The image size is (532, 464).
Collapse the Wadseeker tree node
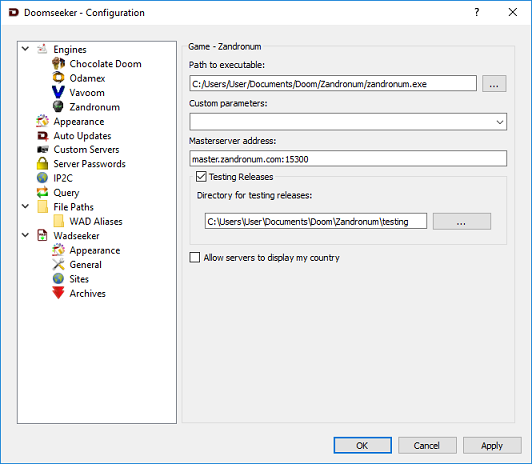point(25,235)
